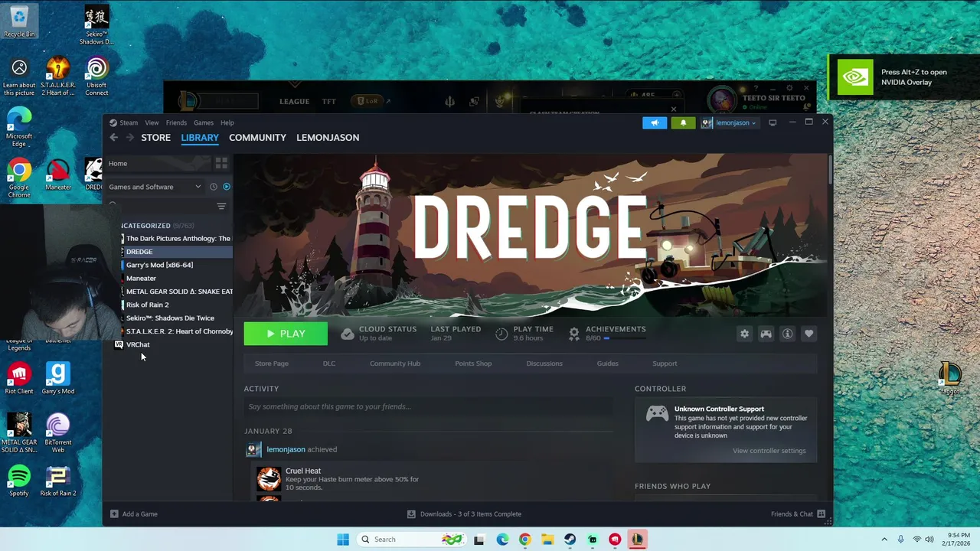
Task: Open the lemonjason name in the activity feed
Action: coord(286,449)
